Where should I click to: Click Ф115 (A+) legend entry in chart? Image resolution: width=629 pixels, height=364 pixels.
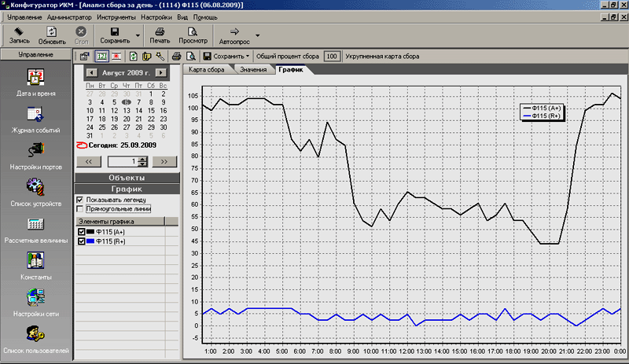click(x=542, y=108)
